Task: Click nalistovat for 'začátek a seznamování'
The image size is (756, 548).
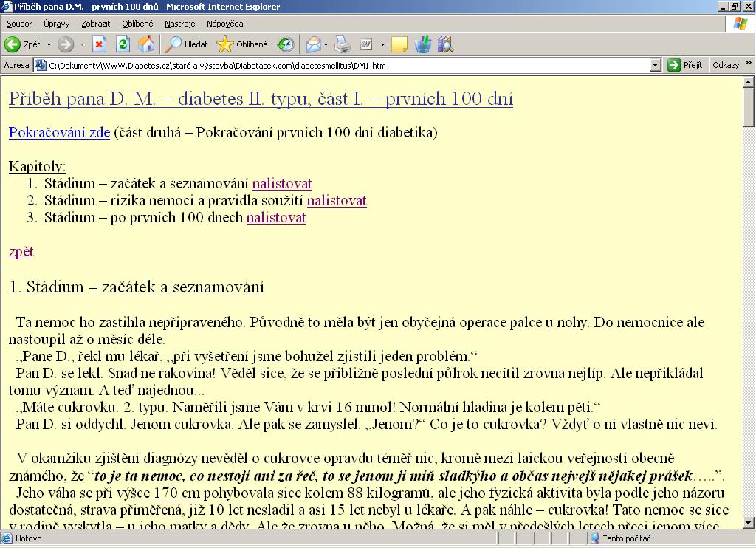Action: coord(282,183)
